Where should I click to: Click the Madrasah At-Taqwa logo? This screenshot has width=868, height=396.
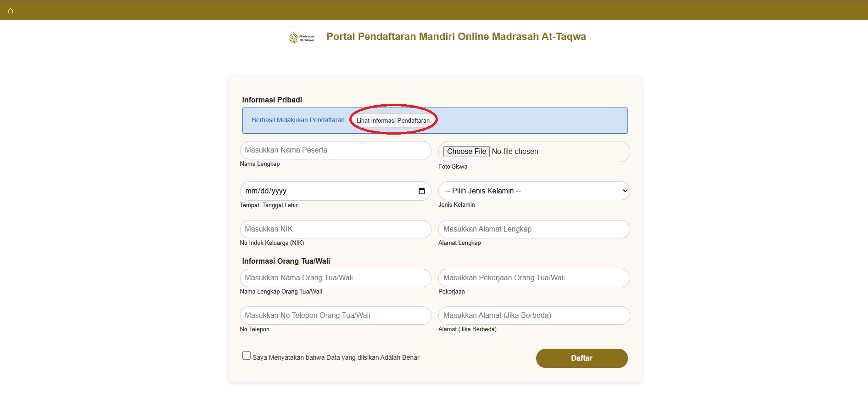pos(302,37)
